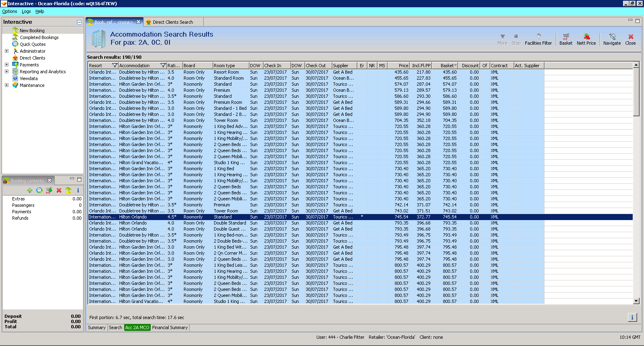The width and height of the screenshot is (644, 346).
Task: Click the Supplier column header
Action: [344, 66]
